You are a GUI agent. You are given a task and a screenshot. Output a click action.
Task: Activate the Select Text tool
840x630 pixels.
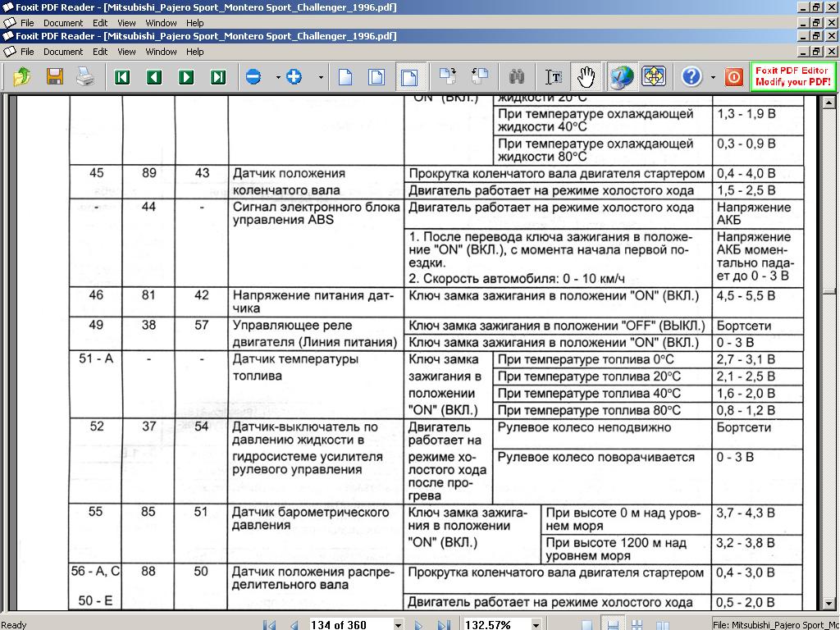coord(554,77)
